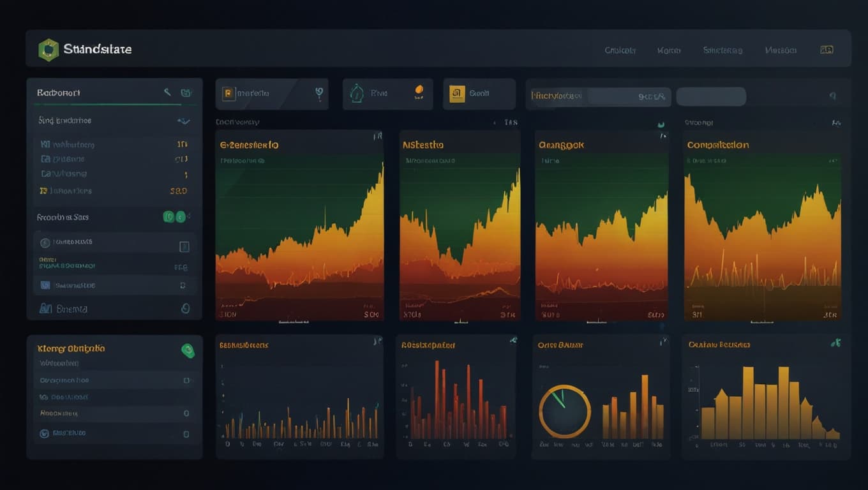Expand the sidebar section with blue chevron
Viewport: 868px width, 490px height.
183,121
